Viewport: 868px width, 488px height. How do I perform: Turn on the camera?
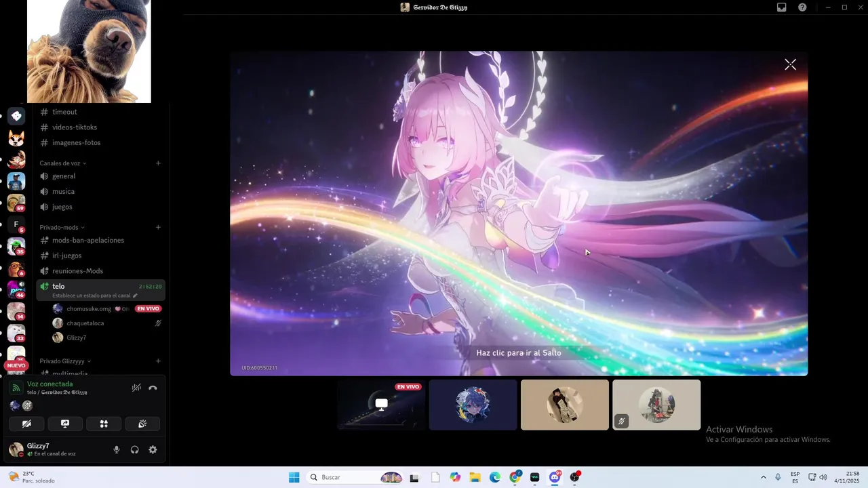(27, 424)
